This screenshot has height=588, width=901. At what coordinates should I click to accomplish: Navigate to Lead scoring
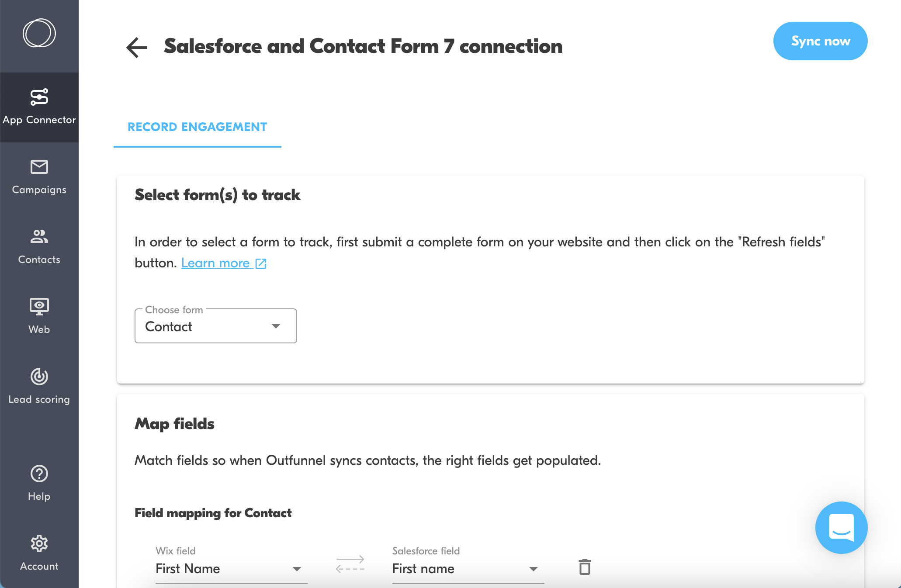coord(39,387)
